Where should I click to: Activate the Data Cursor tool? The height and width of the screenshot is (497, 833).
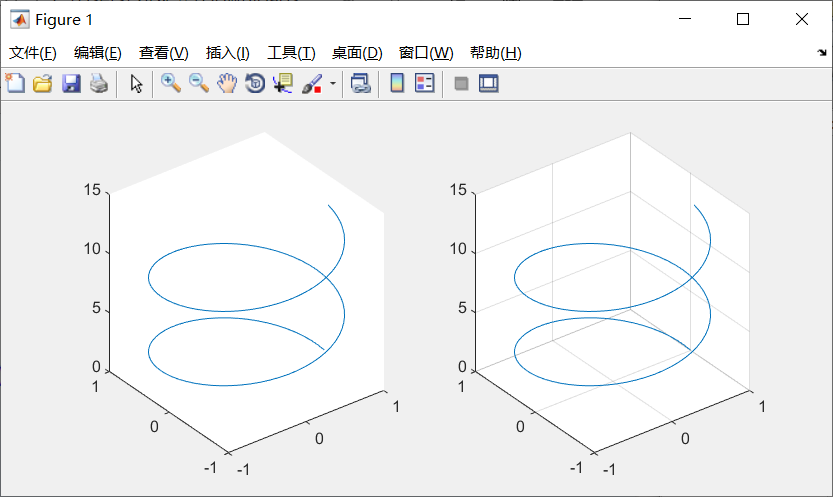(283, 83)
